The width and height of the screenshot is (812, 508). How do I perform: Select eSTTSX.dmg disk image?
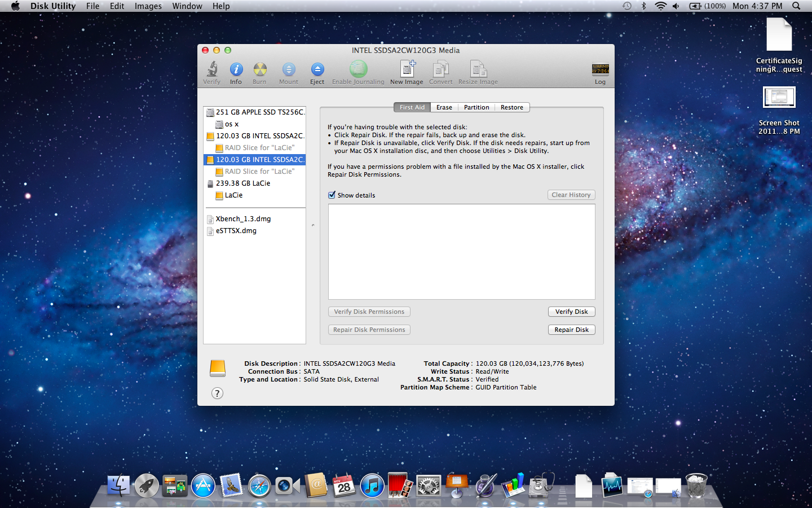click(x=255, y=231)
